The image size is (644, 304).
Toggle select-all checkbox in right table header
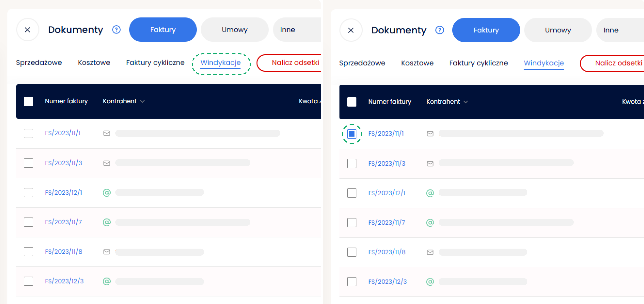[x=352, y=102]
